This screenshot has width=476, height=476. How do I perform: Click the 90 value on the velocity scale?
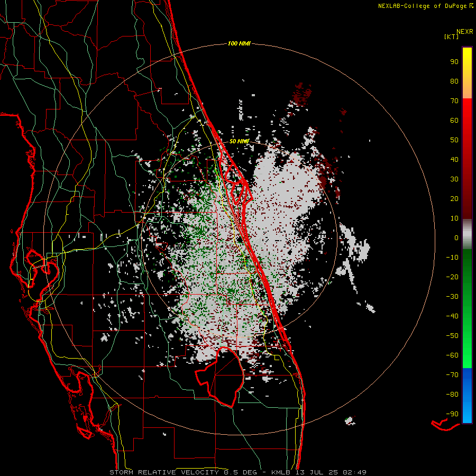454,62
